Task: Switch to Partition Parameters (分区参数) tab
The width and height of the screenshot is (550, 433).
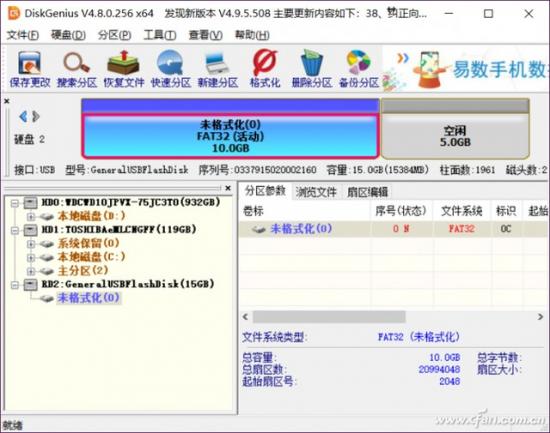Action: click(x=265, y=191)
